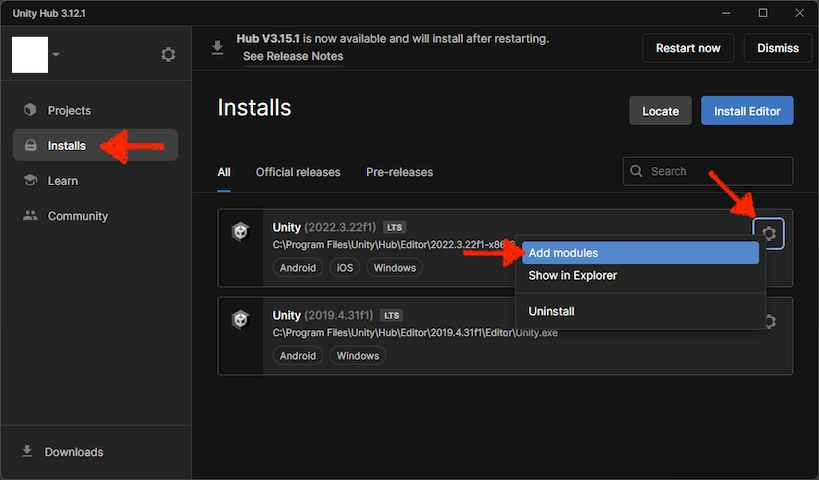
Task: Click the Unity 2019.4.31f1 editor icon
Action: coord(240,320)
